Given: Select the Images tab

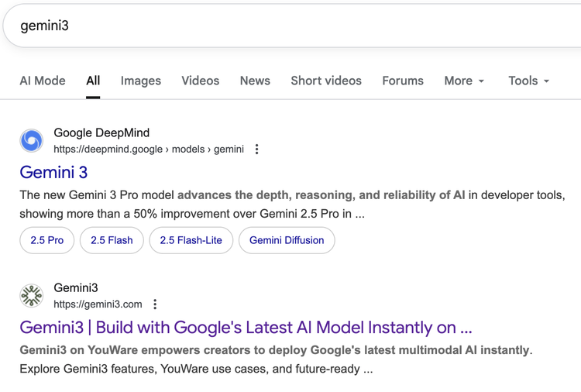Looking at the screenshot, I should click(141, 81).
